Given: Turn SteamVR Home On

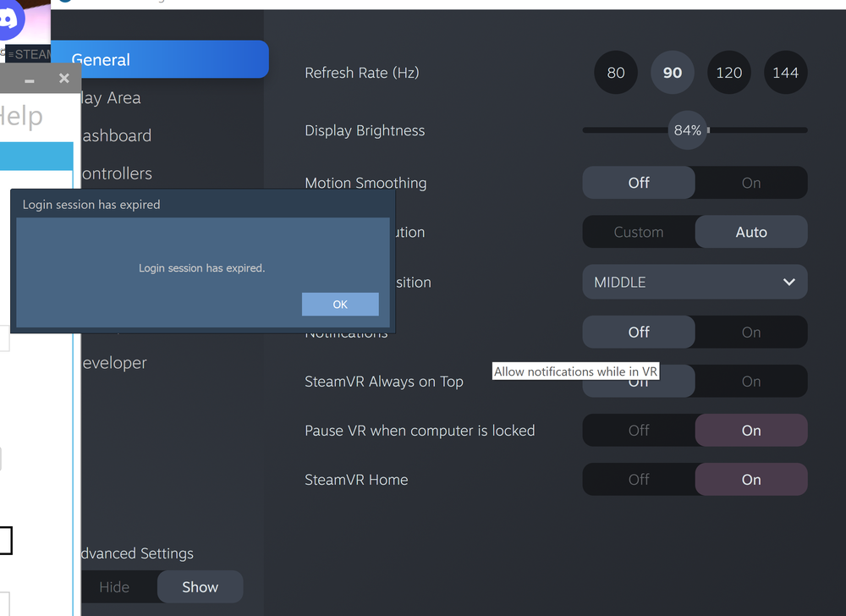Looking at the screenshot, I should click(751, 479).
